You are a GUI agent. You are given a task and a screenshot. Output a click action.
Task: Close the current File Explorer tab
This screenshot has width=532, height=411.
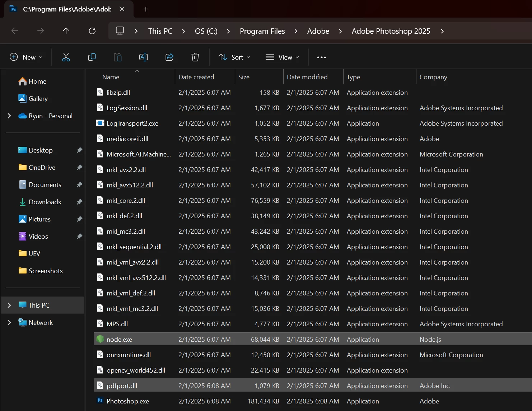122,9
